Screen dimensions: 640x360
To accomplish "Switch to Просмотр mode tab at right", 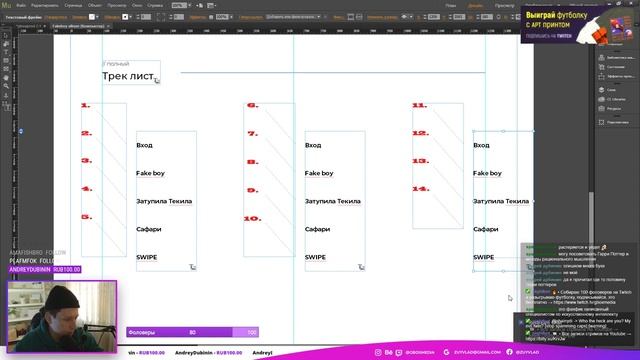I will point(504,6).
